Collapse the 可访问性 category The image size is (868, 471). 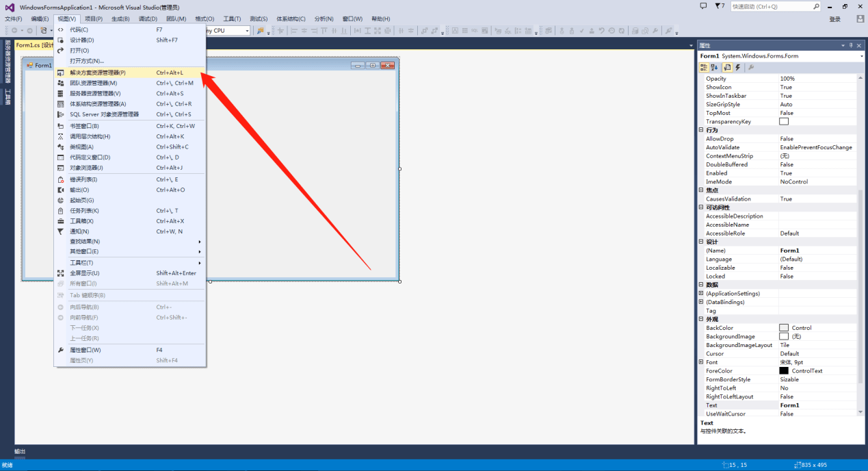click(x=701, y=207)
